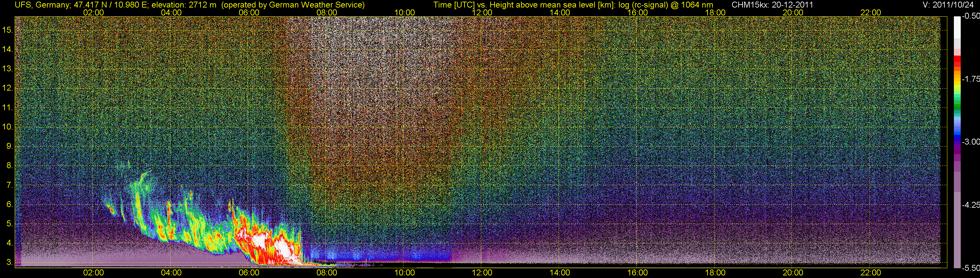Click the 8 km height axis label

(9, 166)
